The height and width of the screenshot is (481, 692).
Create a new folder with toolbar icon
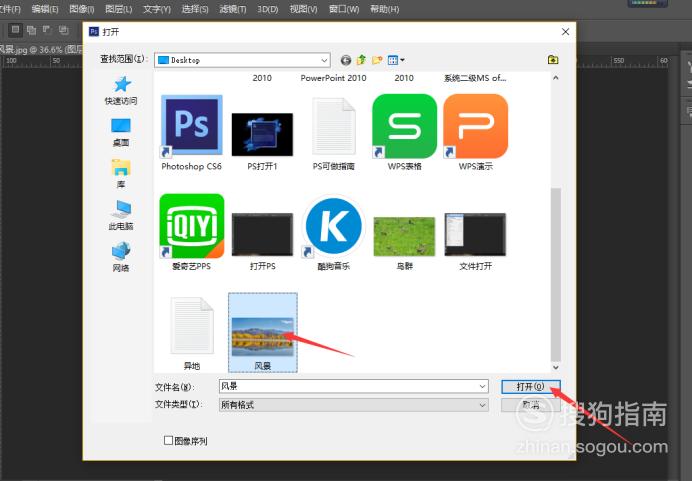[377, 60]
